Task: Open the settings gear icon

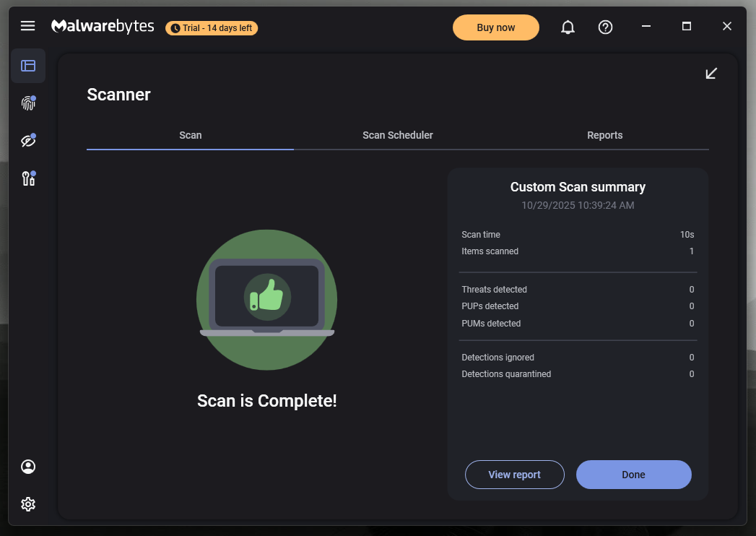Action: click(x=28, y=504)
